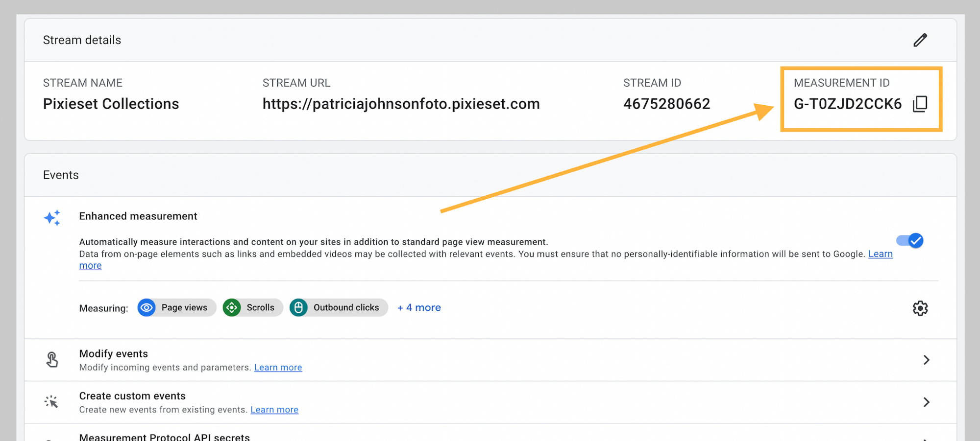
Task: Open Learn more link under Create custom events
Action: point(274,410)
